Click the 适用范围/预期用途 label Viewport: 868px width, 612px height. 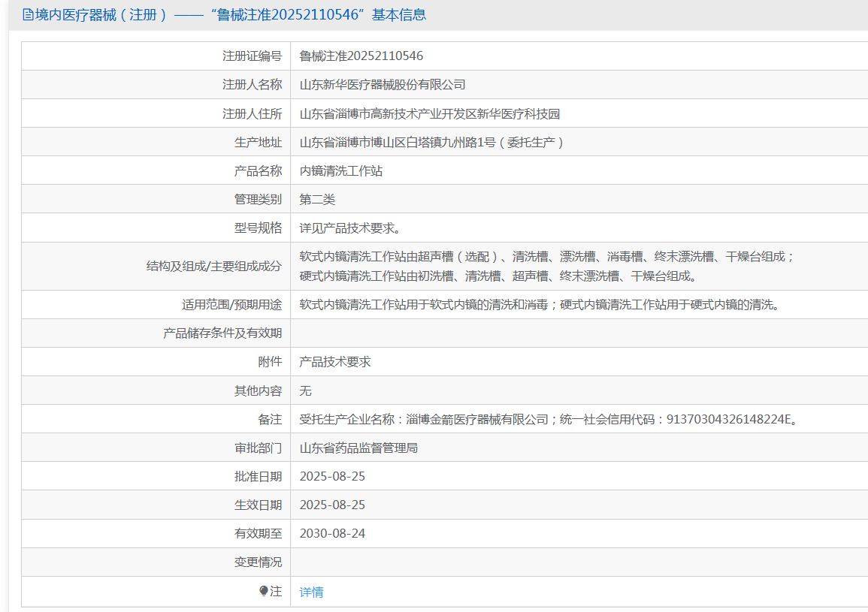click(x=231, y=304)
